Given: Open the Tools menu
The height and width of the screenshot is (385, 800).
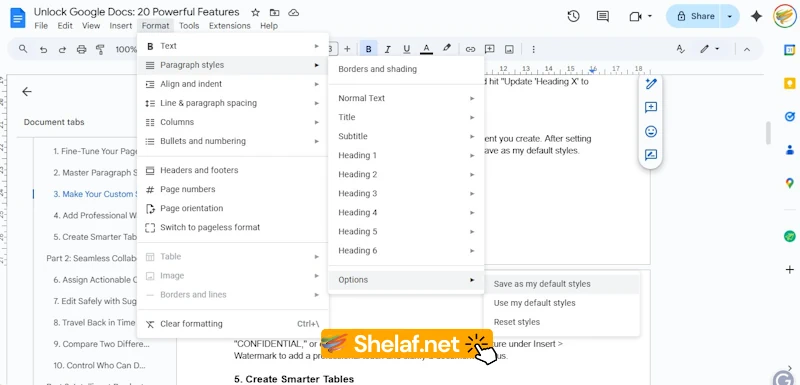Looking at the screenshot, I should (x=189, y=25).
